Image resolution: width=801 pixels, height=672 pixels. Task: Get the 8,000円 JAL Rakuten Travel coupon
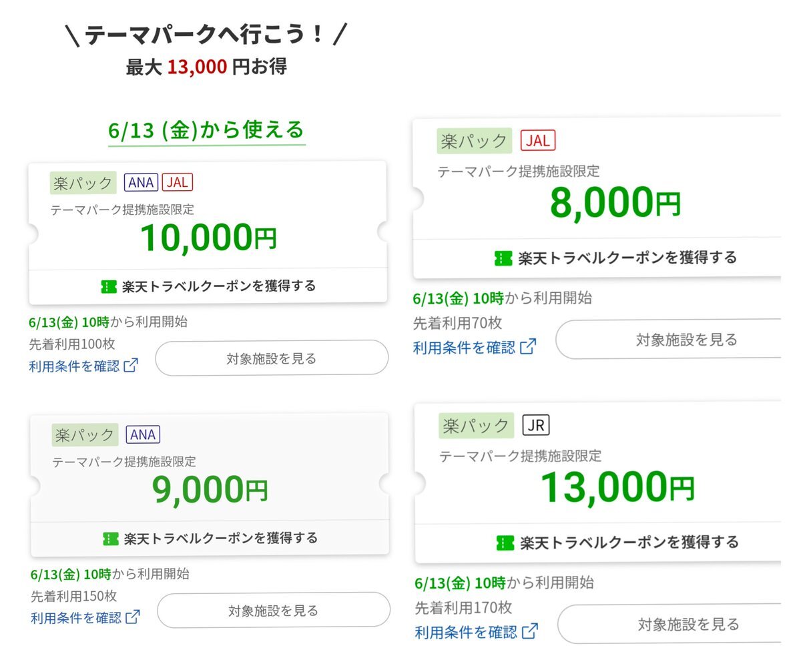pos(616,258)
